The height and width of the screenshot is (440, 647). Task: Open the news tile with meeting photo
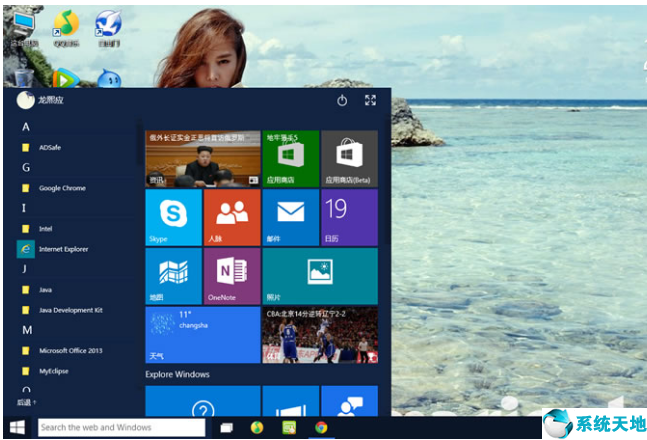click(x=203, y=159)
